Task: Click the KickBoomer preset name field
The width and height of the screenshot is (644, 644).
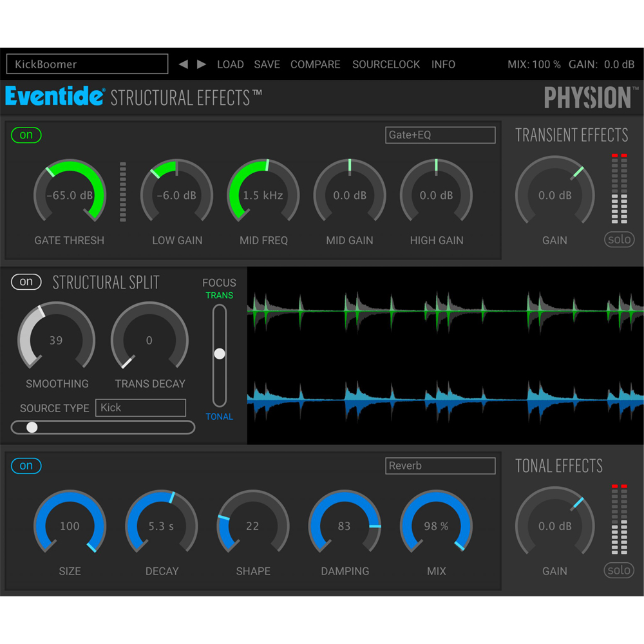Action: (87, 64)
